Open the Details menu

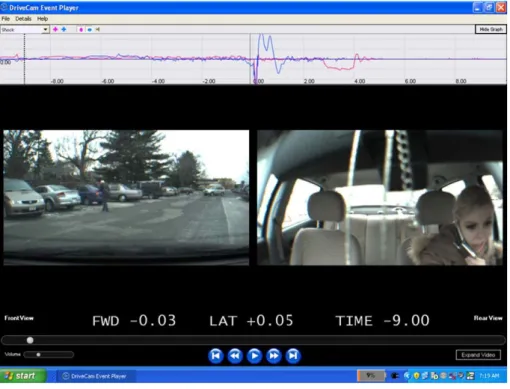(23, 19)
